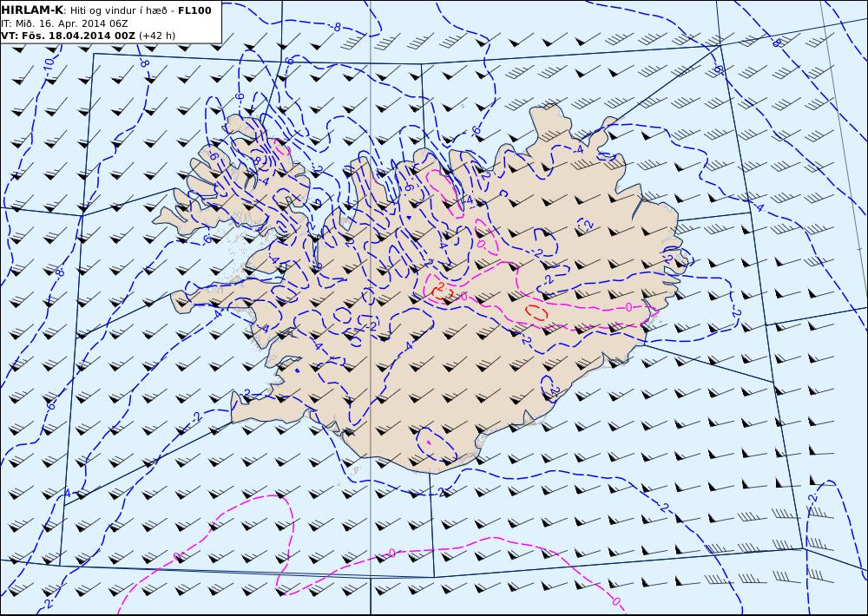
Task: Click the HIRLAM-K model title text
Action: [x=32, y=10]
